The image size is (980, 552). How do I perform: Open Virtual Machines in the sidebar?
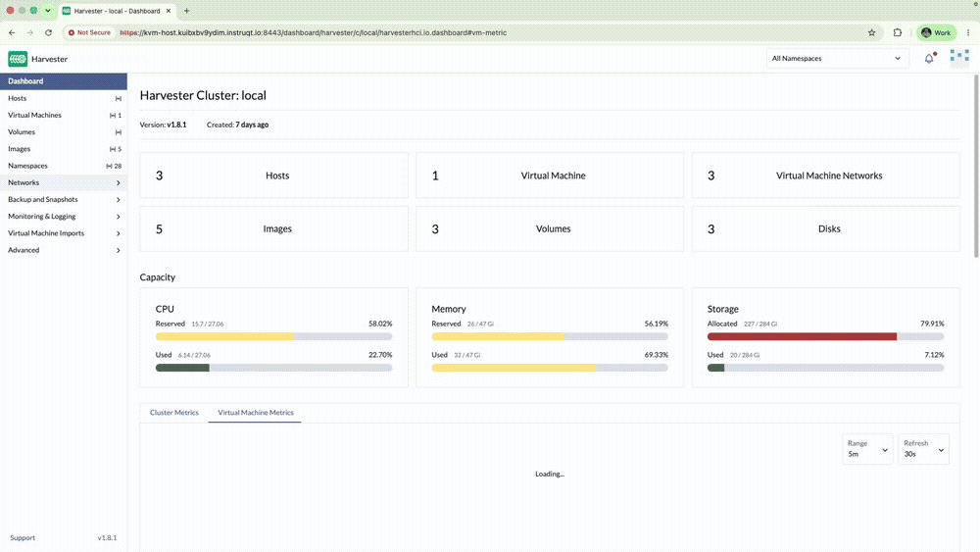63,115
